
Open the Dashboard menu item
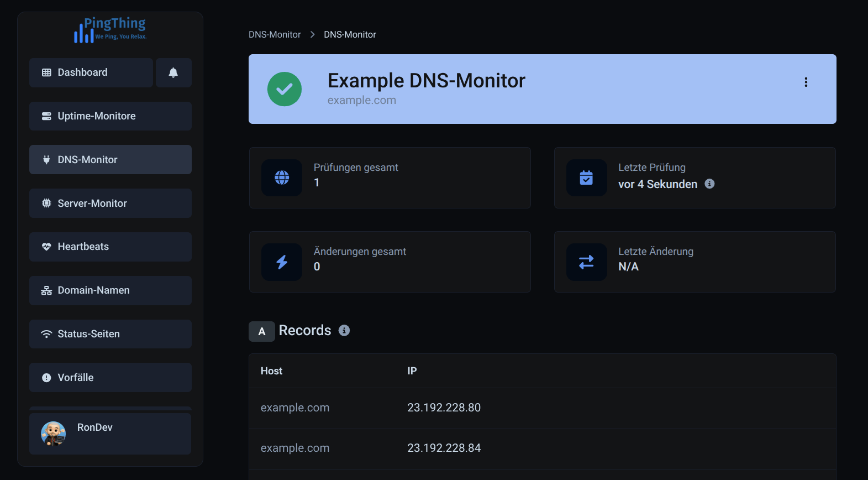click(x=91, y=72)
